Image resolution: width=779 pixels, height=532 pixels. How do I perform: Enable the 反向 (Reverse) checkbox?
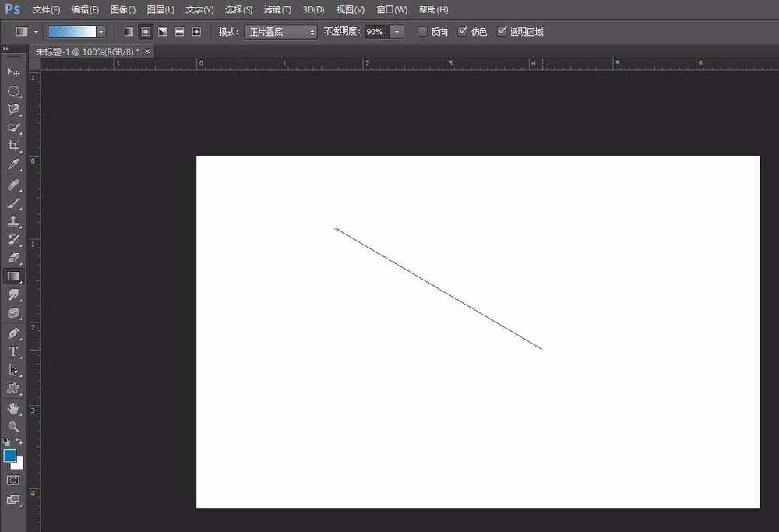pyautogui.click(x=422, y=32)
